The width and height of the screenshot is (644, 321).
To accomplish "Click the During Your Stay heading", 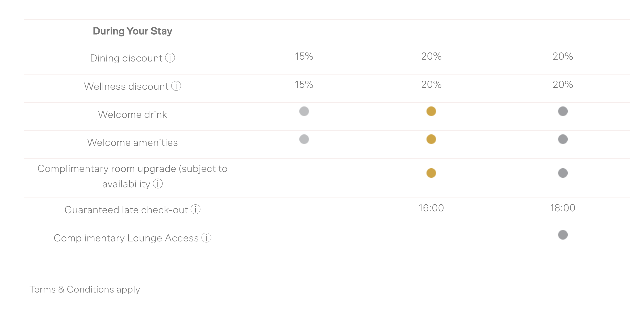I will click(x=132, y=31).
